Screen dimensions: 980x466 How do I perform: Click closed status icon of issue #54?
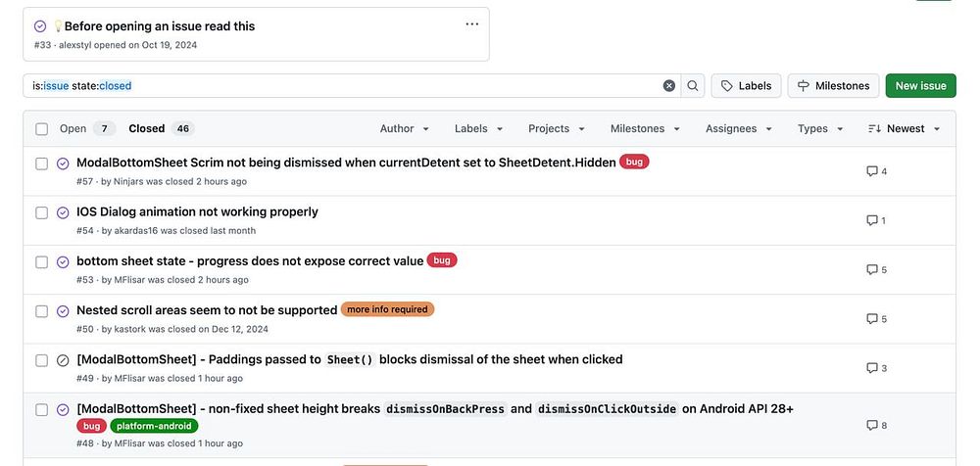[63, 212]
